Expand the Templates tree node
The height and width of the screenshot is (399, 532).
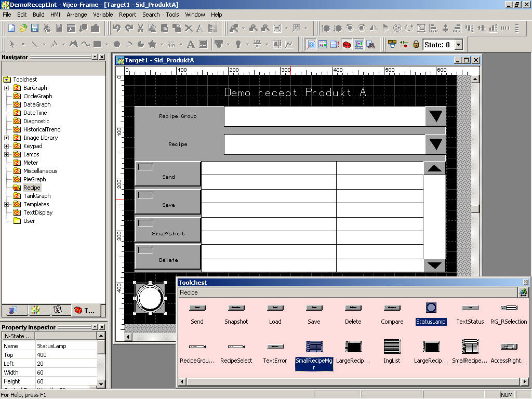(x=6, y=204)
